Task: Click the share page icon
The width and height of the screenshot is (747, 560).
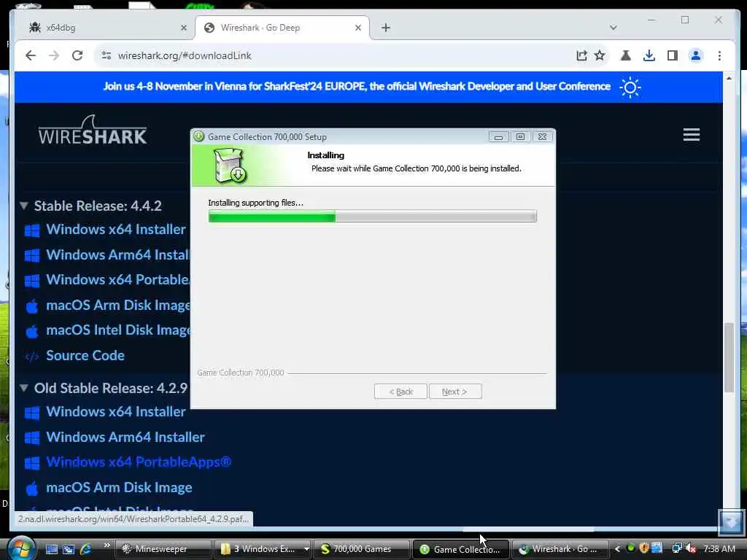Action: click(581, 55)
